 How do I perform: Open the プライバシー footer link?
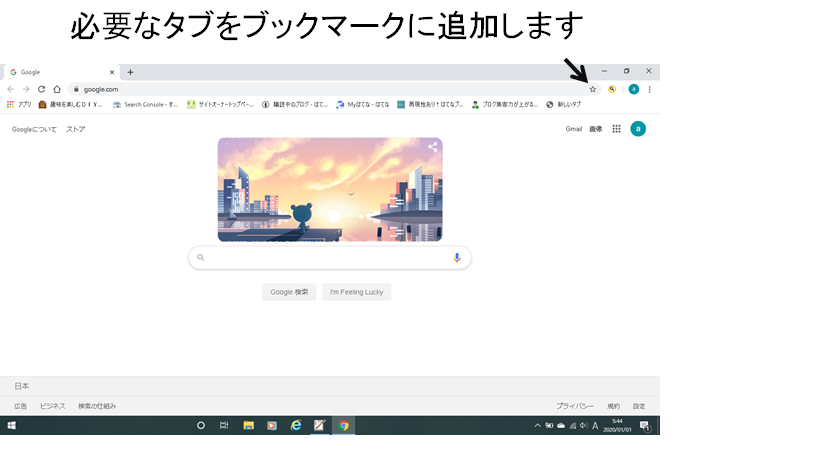point(575,406)
